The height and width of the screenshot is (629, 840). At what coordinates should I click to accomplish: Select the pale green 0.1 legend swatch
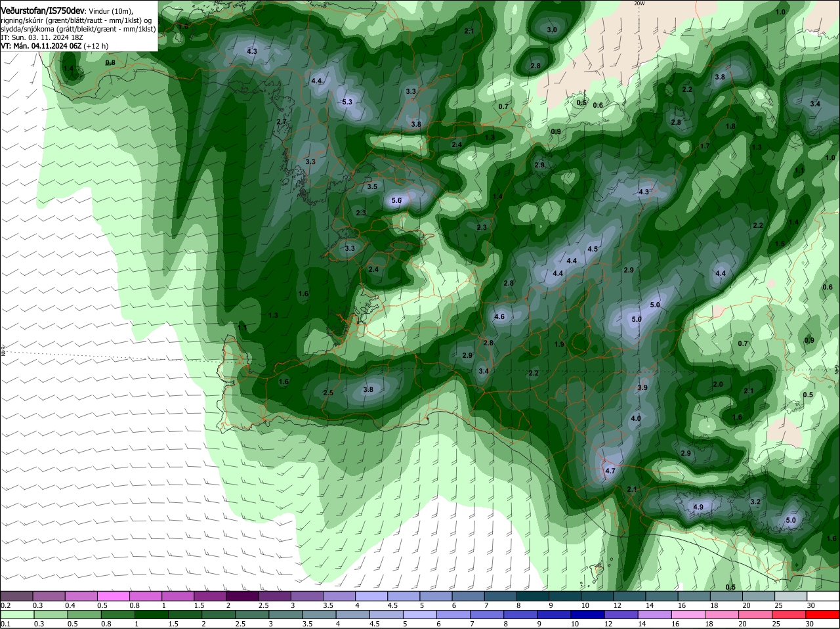(x=16, y=615)
